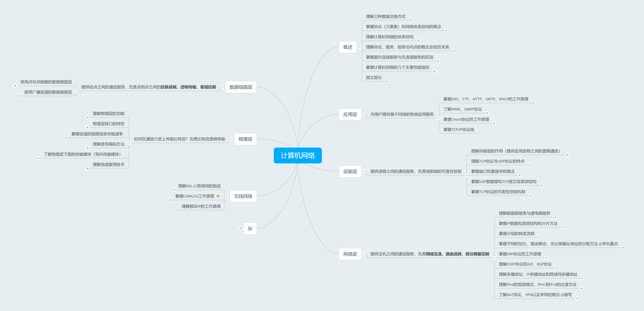Image resolution: width=644 pixels, height=311 pixels.
Task: Expand 理解三种数据交换方式 subtopic
Action: pos(411,20)
